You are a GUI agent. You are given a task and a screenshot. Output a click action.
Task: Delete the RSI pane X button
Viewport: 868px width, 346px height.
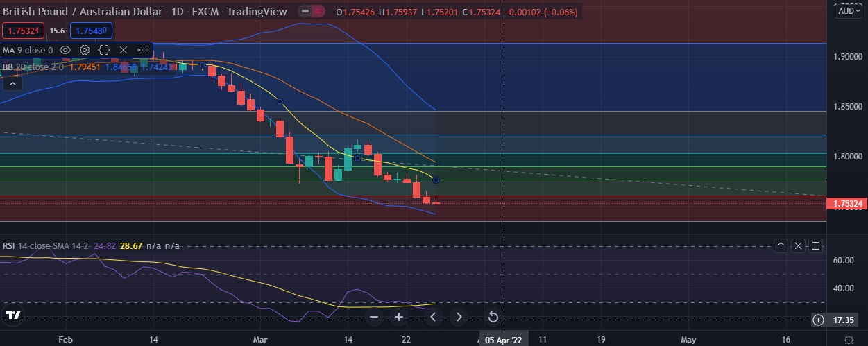(798, 245)
